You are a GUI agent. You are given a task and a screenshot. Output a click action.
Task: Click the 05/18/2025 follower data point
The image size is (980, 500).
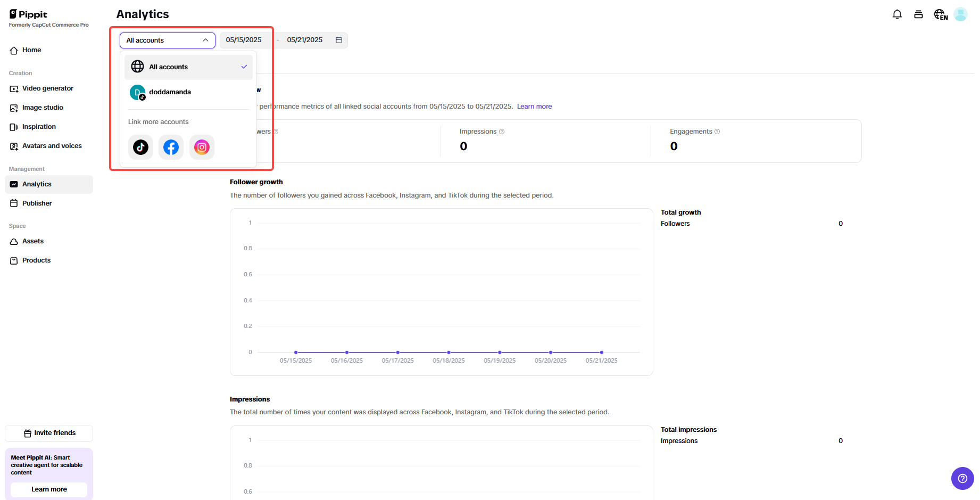tap(449, 353)
